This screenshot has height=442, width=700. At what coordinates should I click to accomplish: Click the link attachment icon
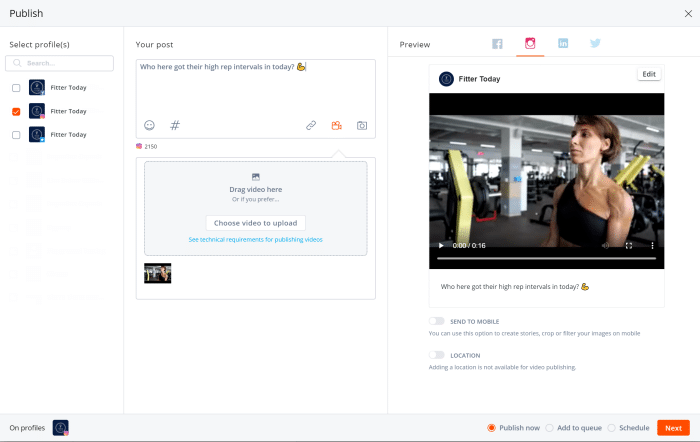[x=311, y=125]
